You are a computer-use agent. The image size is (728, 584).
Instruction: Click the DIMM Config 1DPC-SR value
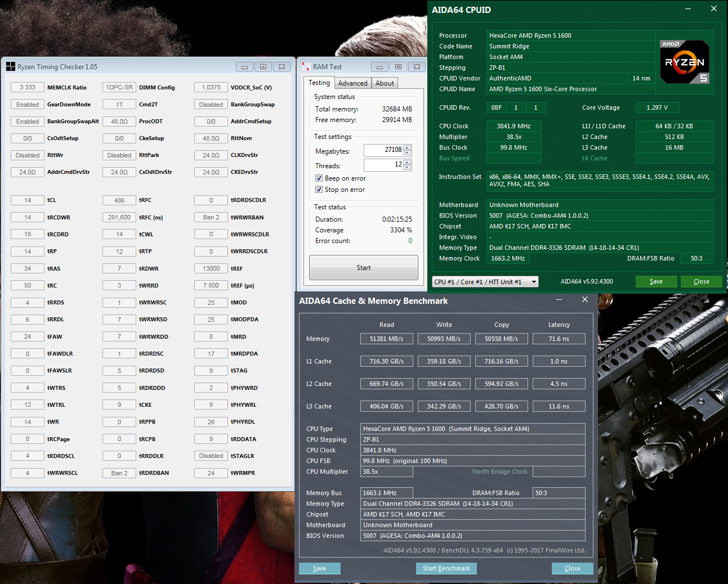coord(119,87)
